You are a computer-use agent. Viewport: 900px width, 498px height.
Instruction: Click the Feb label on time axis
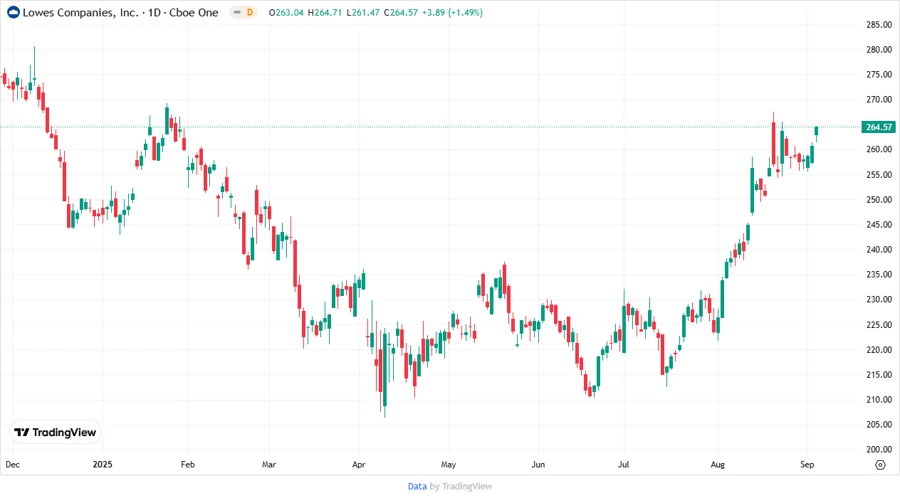click(188, 464)
